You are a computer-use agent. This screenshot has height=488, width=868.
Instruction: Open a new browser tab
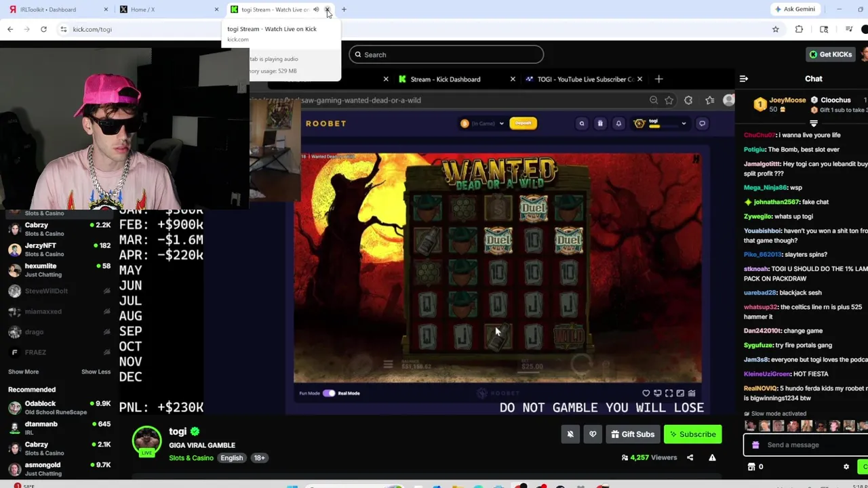[x=344, y=9]
